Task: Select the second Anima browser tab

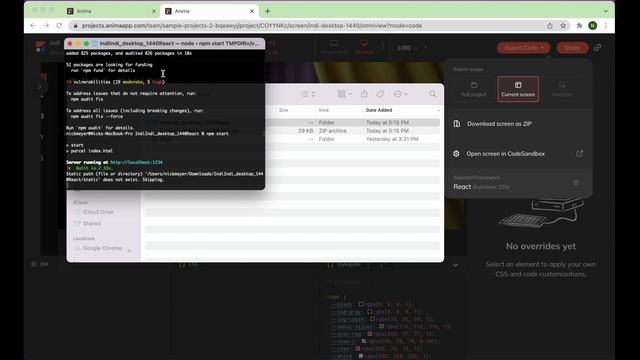Action: pos(210,11)
